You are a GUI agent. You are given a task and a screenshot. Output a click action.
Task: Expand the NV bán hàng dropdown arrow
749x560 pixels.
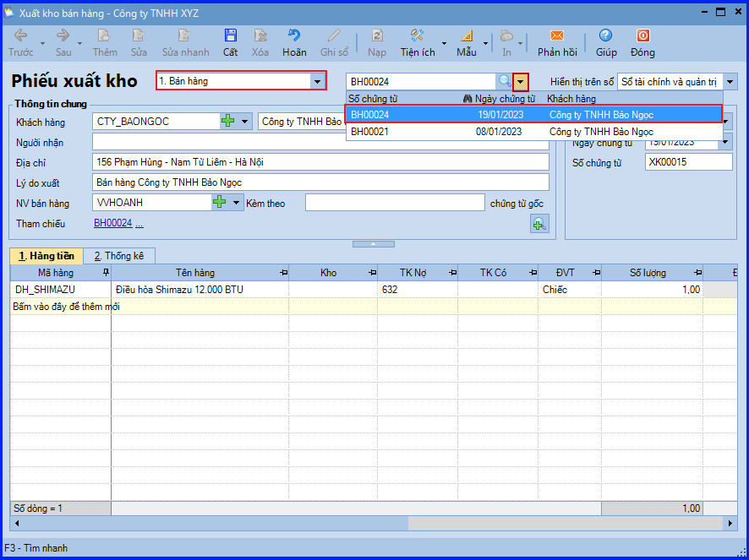pos(236,203)
